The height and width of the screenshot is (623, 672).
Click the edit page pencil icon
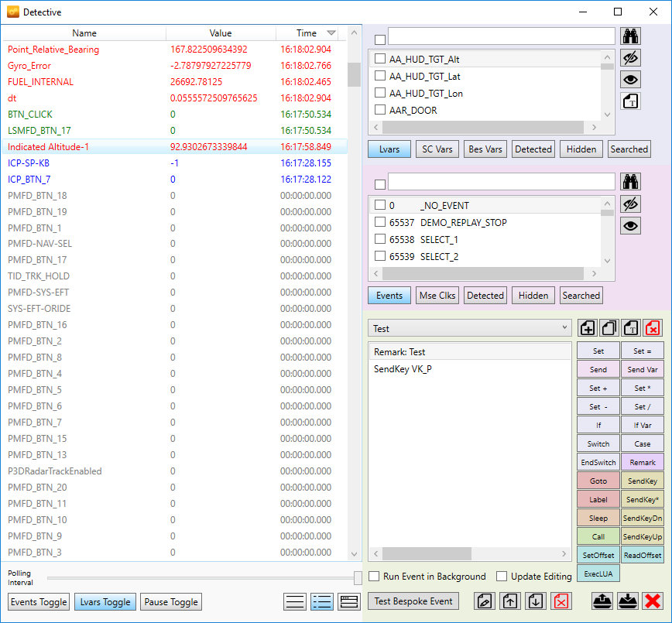coord(485,601)
